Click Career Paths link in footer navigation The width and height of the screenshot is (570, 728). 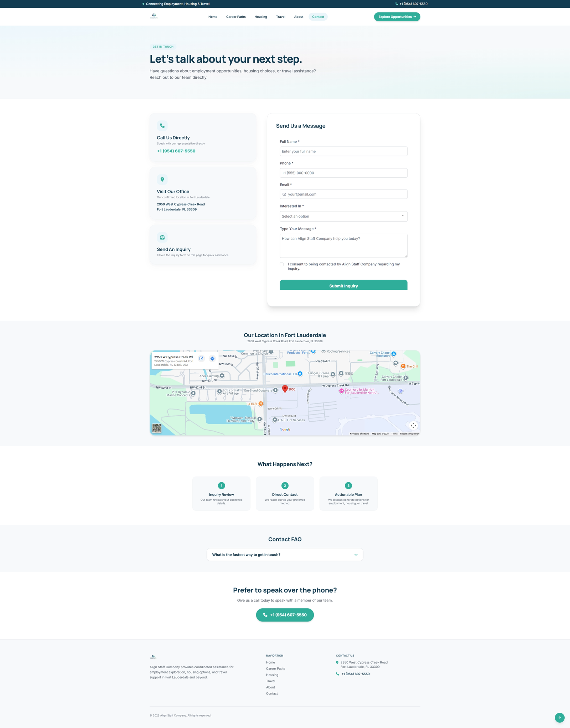tap(276, 669)
